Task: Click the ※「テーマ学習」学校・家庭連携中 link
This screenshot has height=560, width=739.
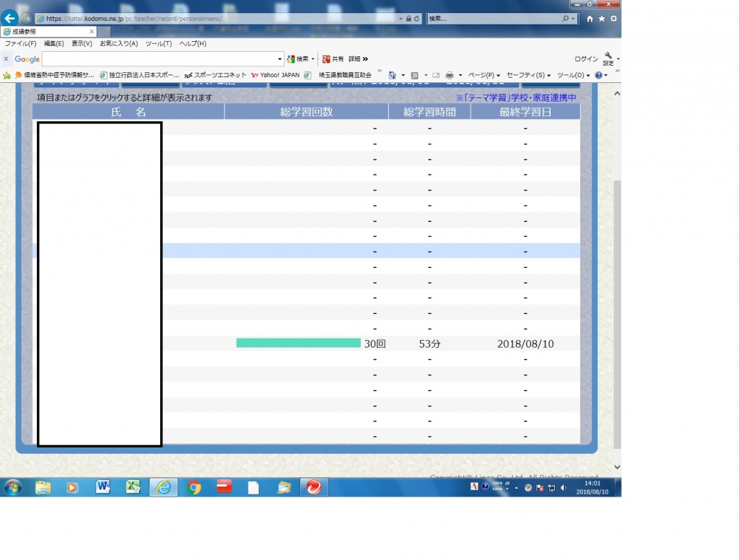Action: pyautogui.click(x=515, y=97)
